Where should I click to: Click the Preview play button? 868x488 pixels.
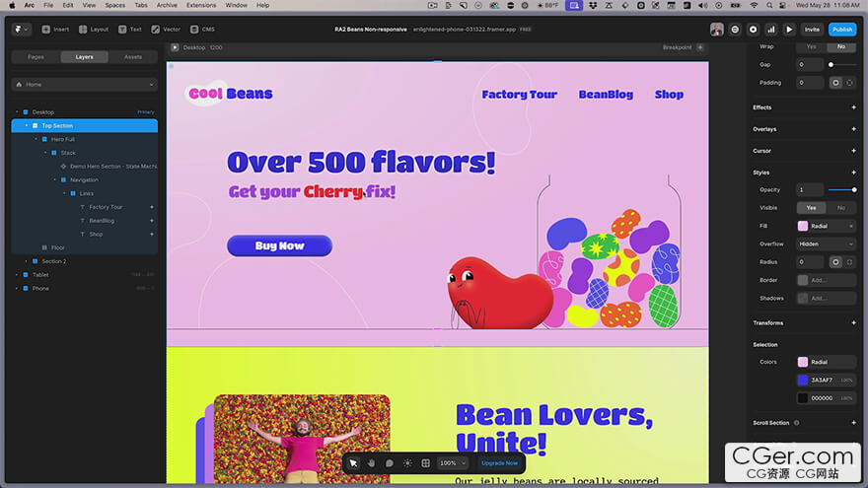[789, 30]
